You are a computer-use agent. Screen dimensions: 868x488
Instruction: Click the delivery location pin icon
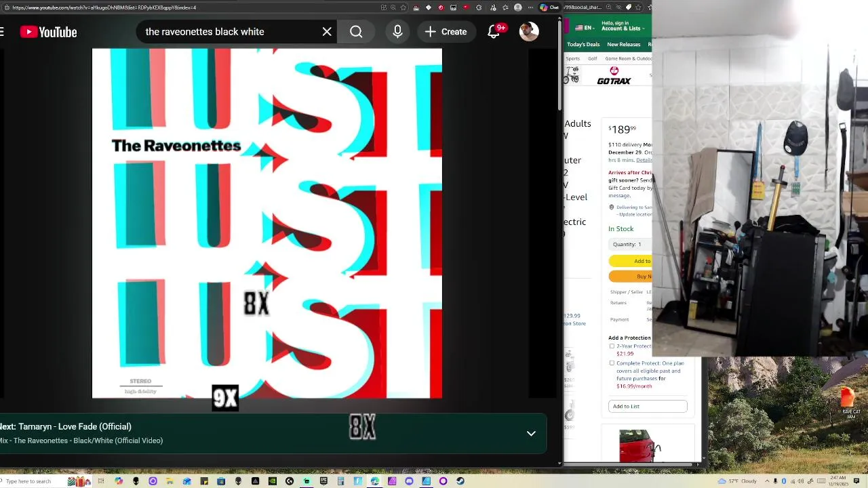tap(611, 207)
